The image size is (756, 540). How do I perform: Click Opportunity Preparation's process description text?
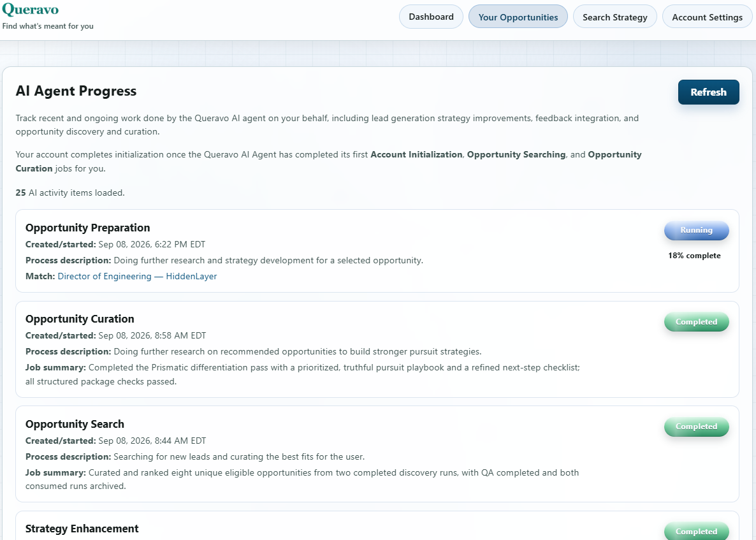click(x=268, y=260)
